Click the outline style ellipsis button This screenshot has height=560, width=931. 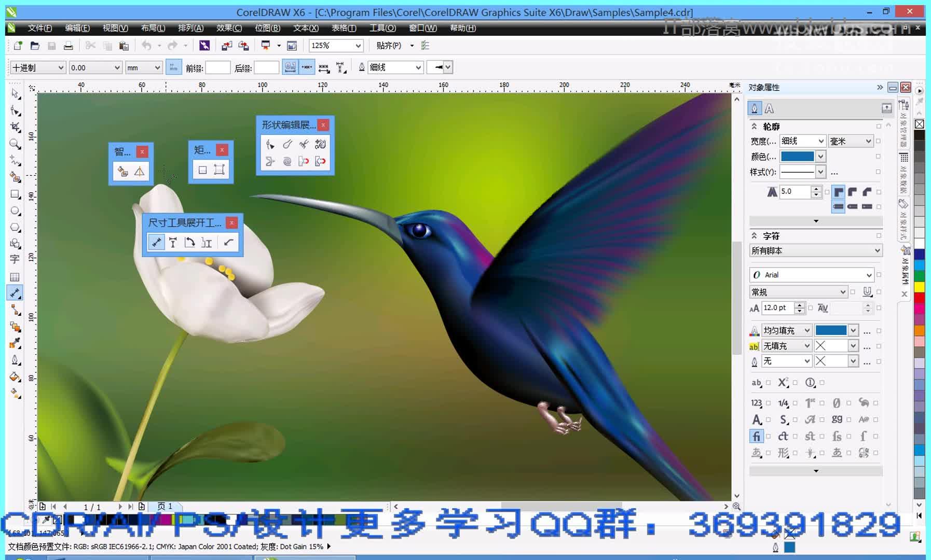point(834,173)
